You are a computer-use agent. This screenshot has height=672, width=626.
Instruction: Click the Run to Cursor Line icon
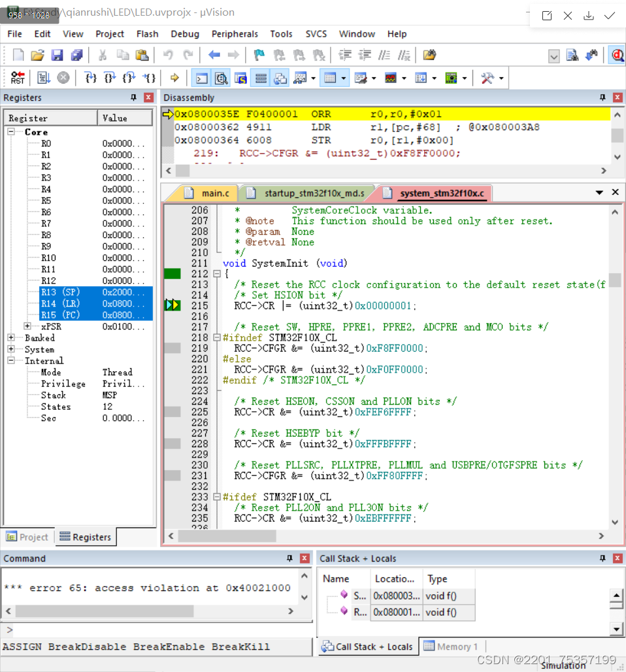[x=150, y=78]
